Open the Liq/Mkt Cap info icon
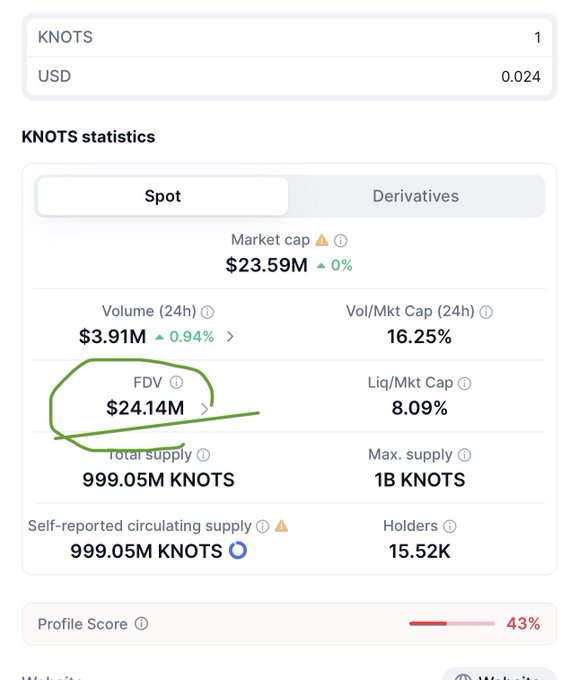This screenshot has height=680, width=579. 465,383
